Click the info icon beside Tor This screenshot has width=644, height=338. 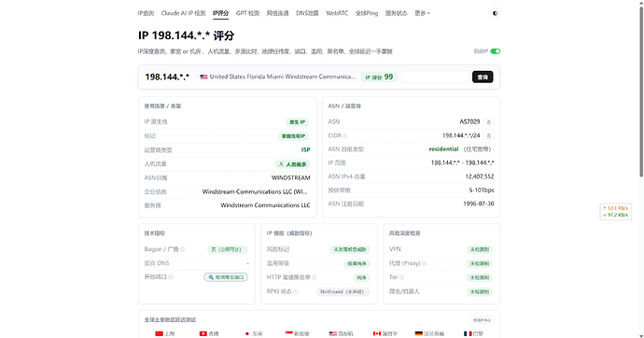coord(401,277)
